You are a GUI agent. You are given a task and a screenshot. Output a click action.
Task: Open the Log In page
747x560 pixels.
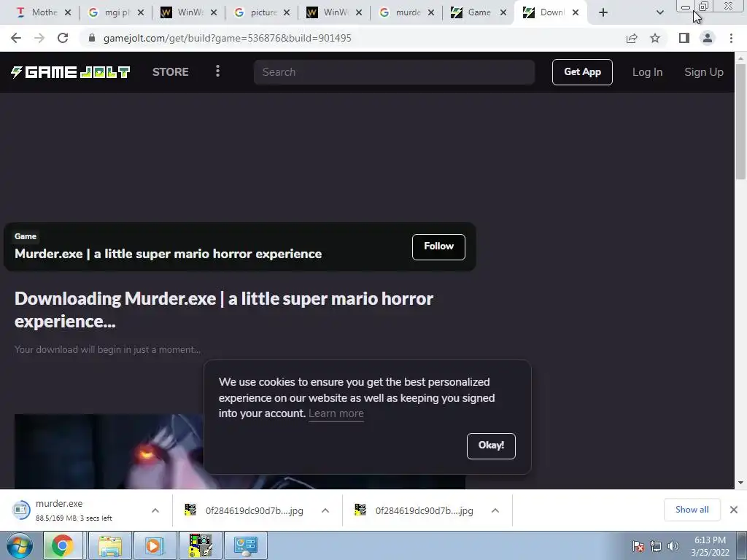[647, 72]
